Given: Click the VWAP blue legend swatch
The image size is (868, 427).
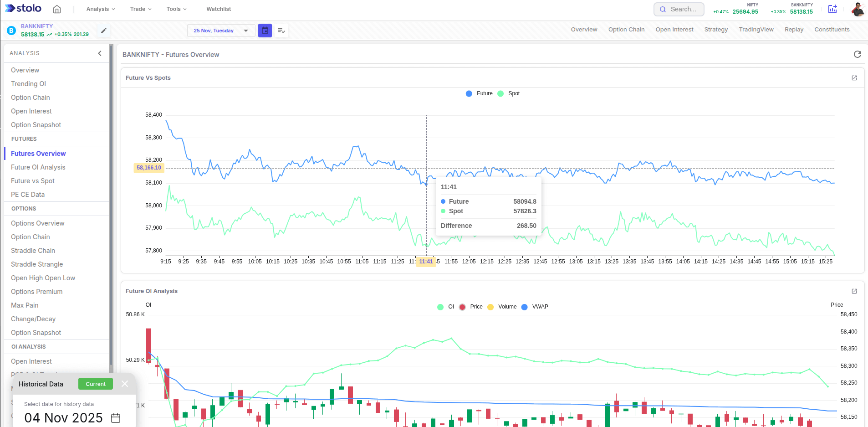Looking at the screenshot, I should point(525,307).
